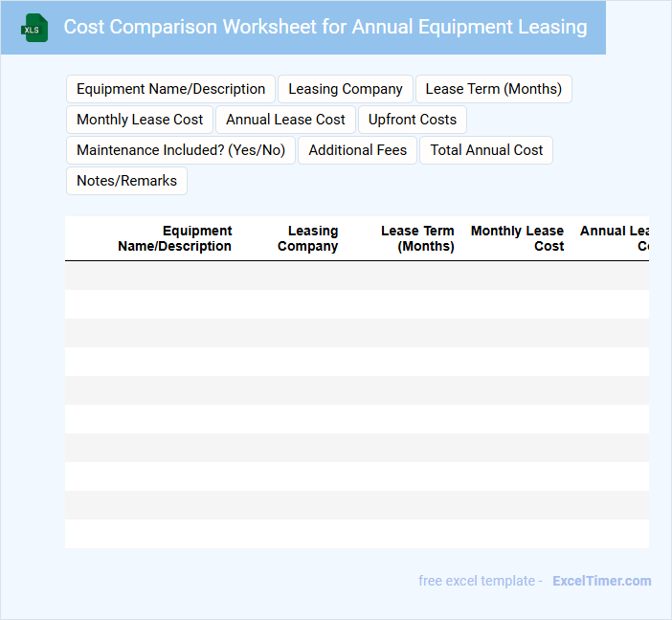Viewport: 672px width, 620px height.
Task: Select the Maintenance Included? (Yes/No) tag
Action: coord(181,150)
